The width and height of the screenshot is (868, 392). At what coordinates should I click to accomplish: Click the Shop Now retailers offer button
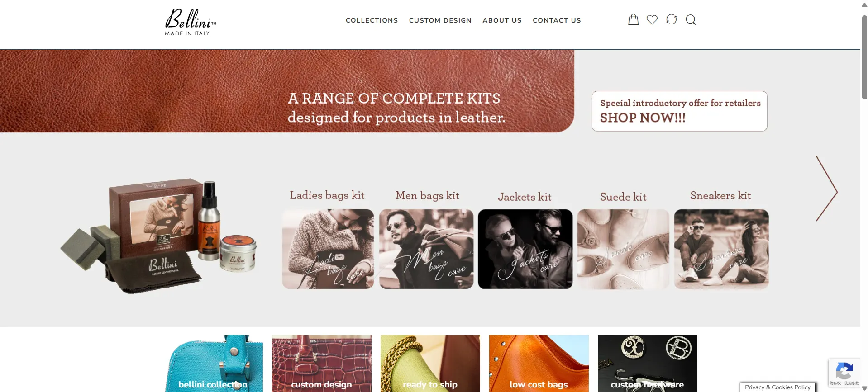(x=679, y=111)
